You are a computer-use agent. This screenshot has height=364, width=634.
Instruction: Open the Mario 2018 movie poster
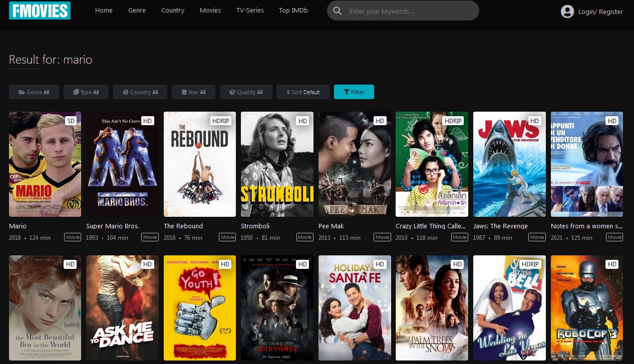45,164
